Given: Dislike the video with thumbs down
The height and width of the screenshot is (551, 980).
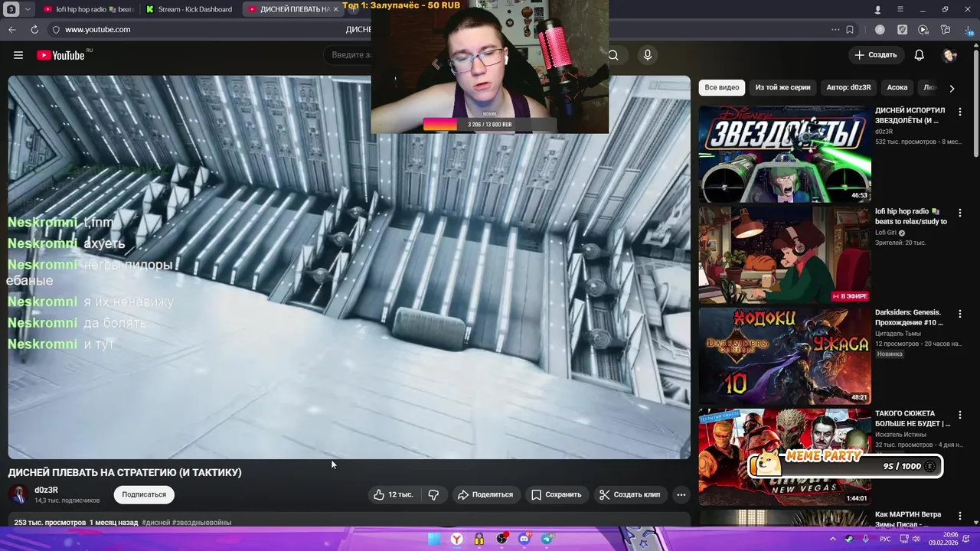Looking at the screenshot, I should 433,494.
